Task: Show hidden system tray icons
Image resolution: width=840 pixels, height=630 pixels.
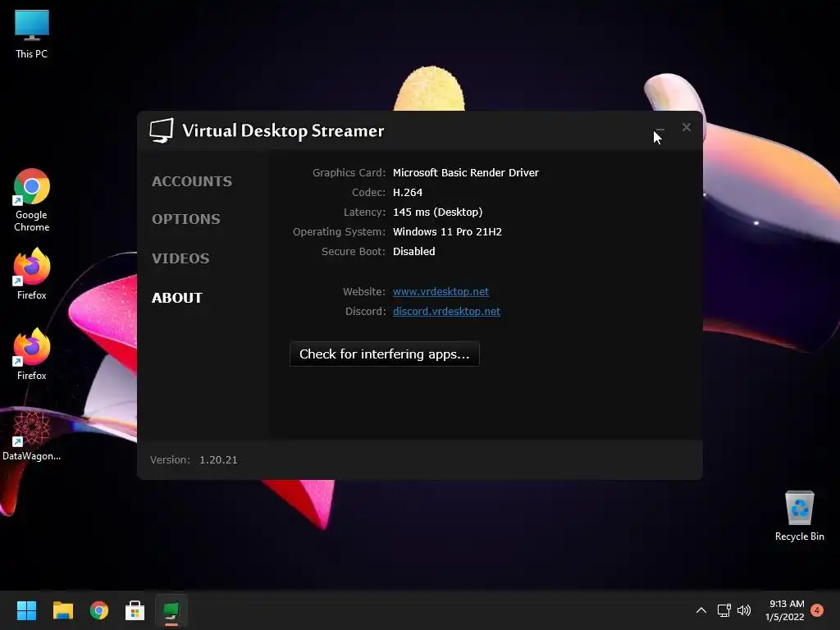Action: coord(701,610)
